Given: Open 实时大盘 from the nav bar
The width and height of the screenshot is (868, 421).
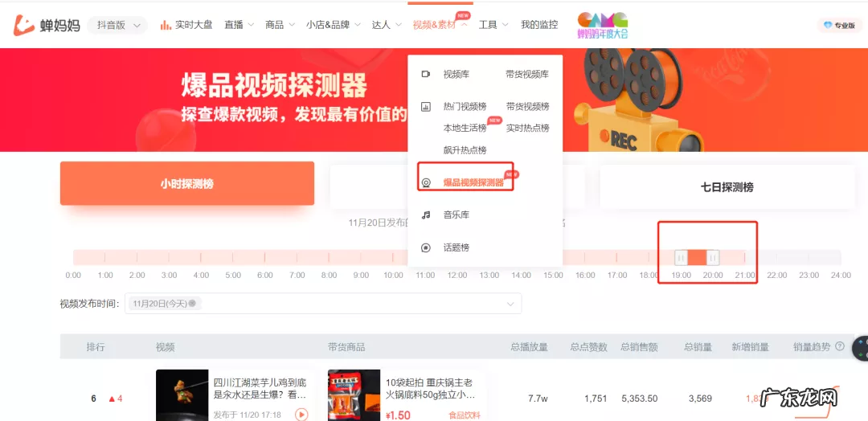Looking at the screenshot, I should 194,25.
